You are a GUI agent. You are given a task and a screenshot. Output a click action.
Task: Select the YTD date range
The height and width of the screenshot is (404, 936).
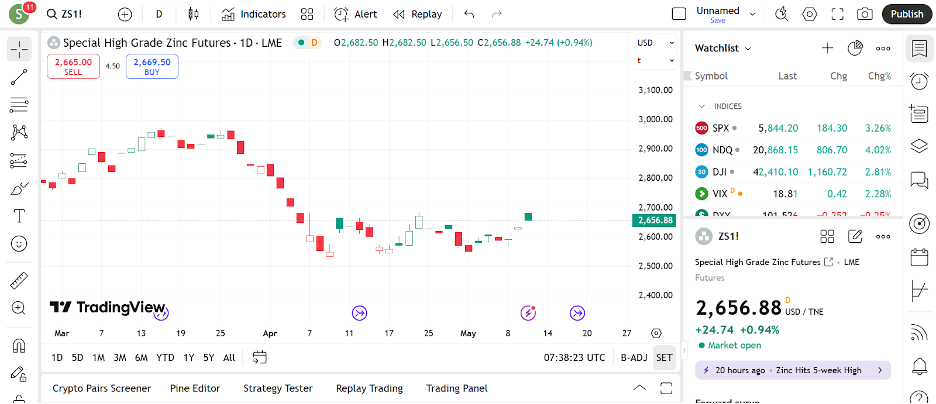165,357
